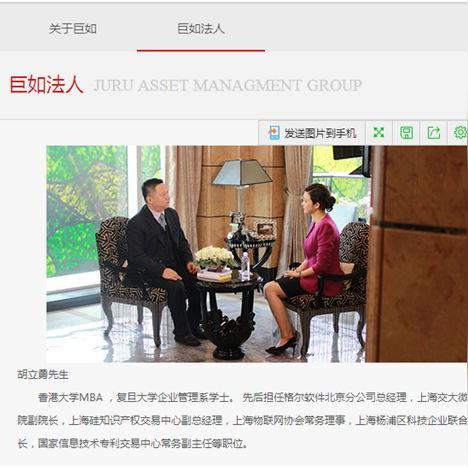This screenshot has height=468, width=468.
Task: Select the 巨如法人 tab
Action: pos(201,29)
